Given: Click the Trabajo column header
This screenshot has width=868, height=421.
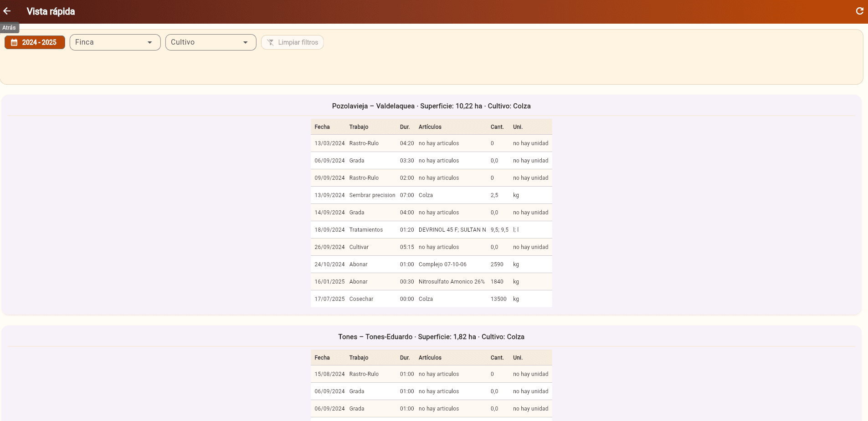Looking at the screenshot, I should click(x=358, y=127).
